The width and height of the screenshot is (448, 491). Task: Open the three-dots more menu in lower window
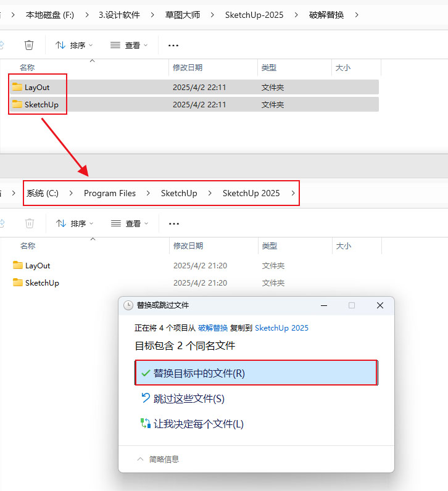[174, 224]
